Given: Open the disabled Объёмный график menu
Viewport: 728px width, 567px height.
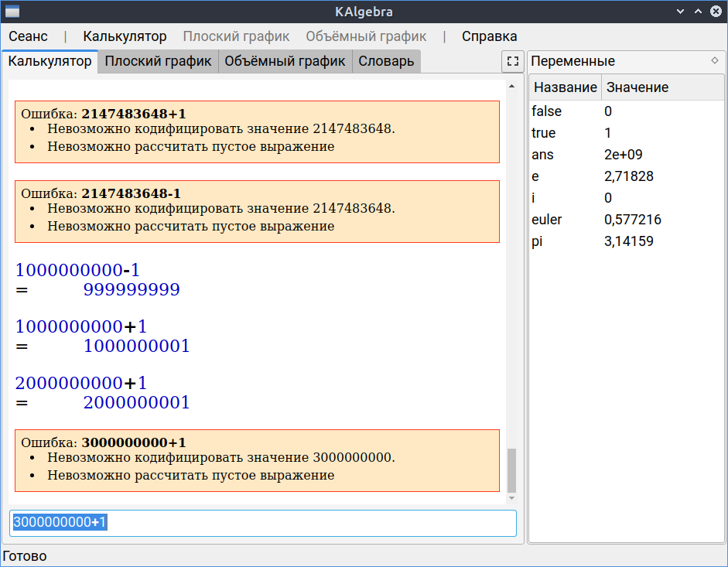Looking at the screenshot, I should point(366,36).
